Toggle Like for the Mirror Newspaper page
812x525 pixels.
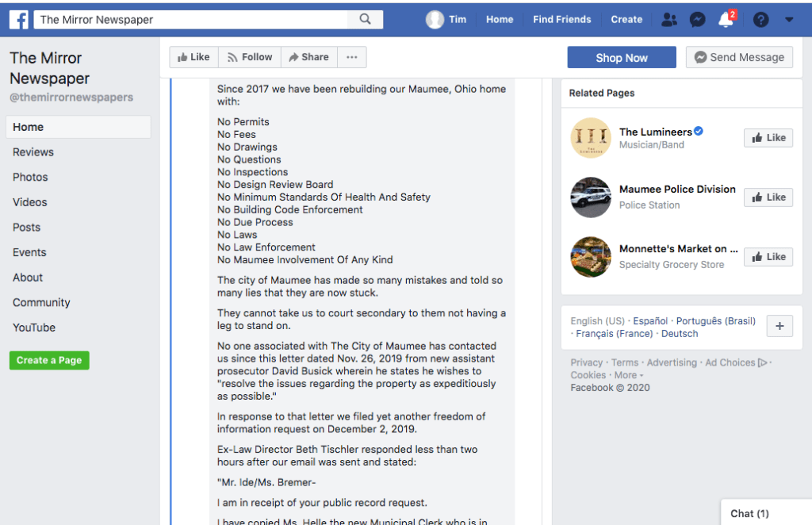coord(193,57)
